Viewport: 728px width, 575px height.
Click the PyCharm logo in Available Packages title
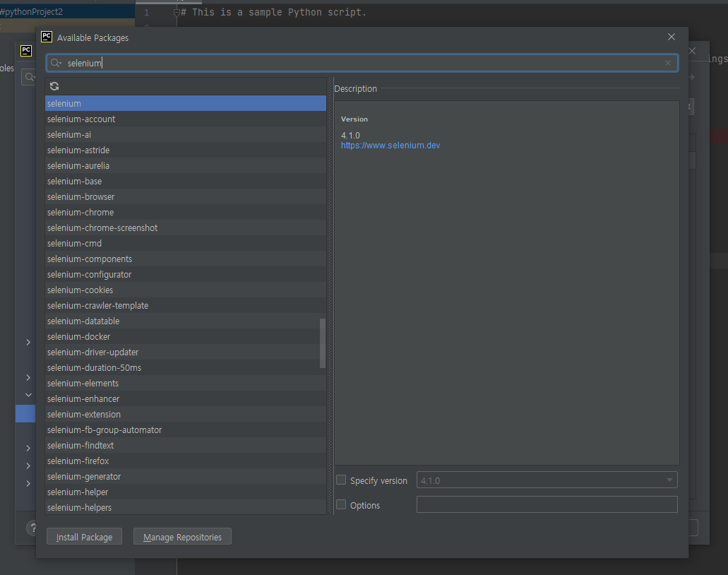click(47, 37)
